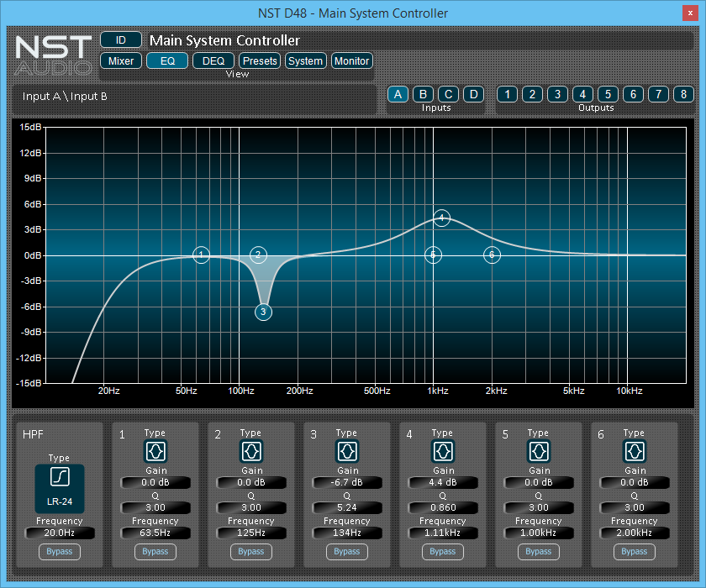The height and width of the screenshot is (588, 706).
Task: Select Input C
Action: click(x=449, y=94)
